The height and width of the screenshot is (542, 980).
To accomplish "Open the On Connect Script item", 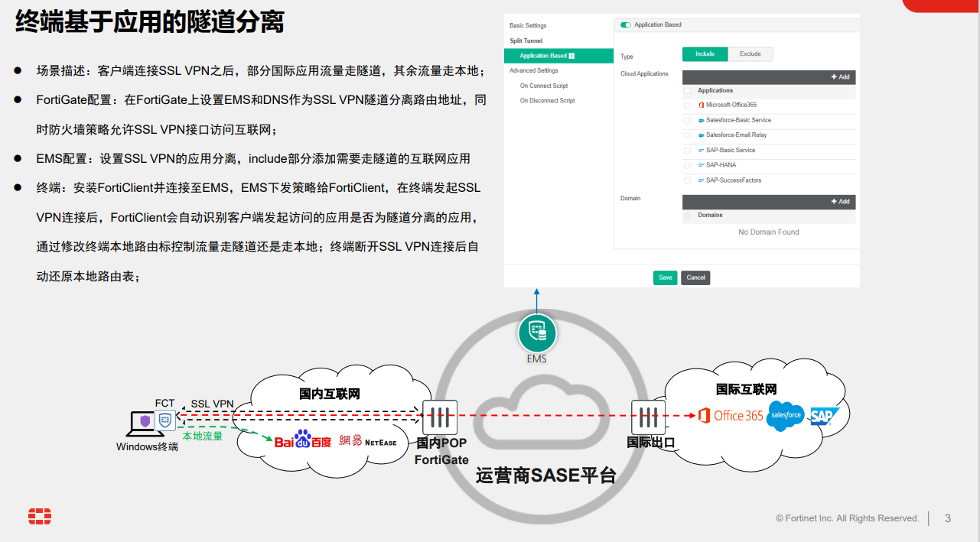I will (x=544, y=86).
